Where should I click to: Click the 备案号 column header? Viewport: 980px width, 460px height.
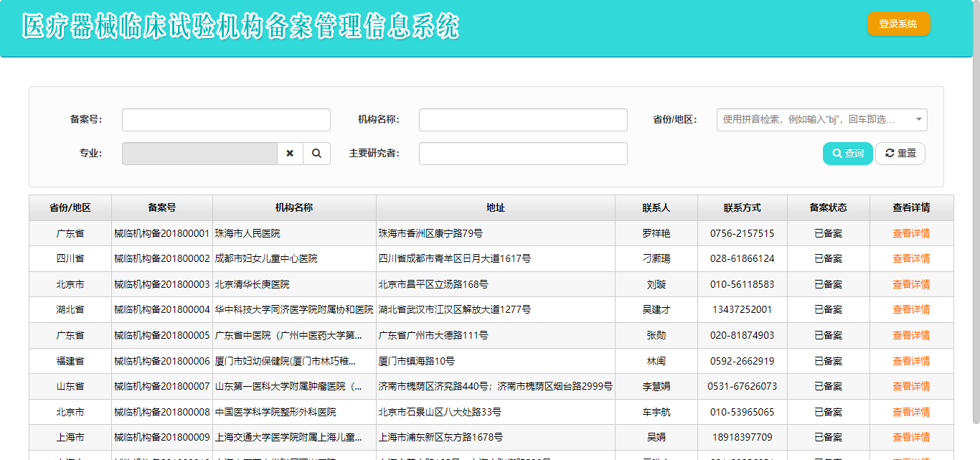pos(162,207)
